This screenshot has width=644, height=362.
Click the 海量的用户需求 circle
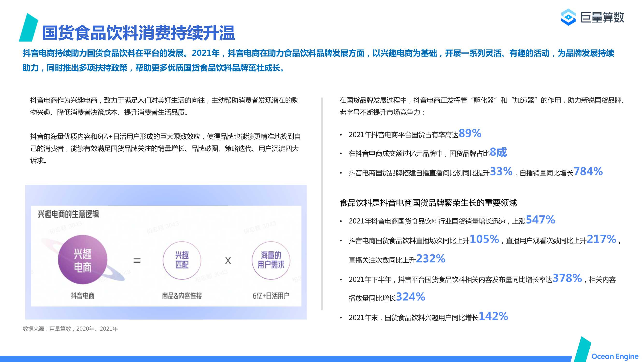[x=271, y=260]
